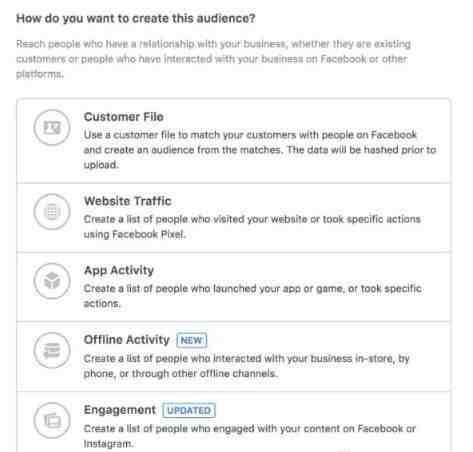Click the Facebook Pixel description text

tap(252, 227)
